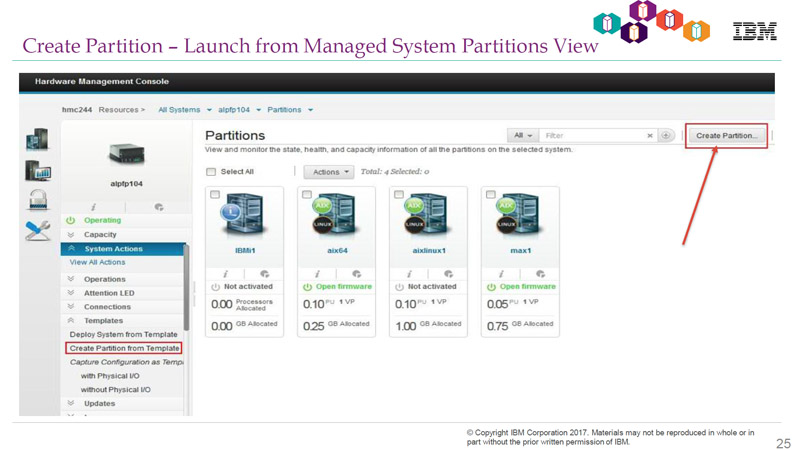This screenshot has width=800, height=450.
Task: Click max1 Open firmware power icon
Action: tap(491, 287)
